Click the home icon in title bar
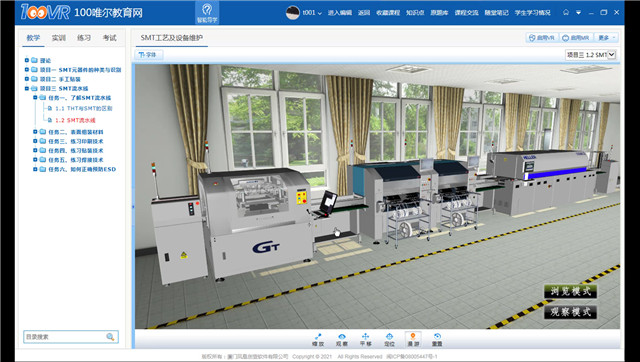Screen dimensions: 640x362 click(x=566, y=12)
